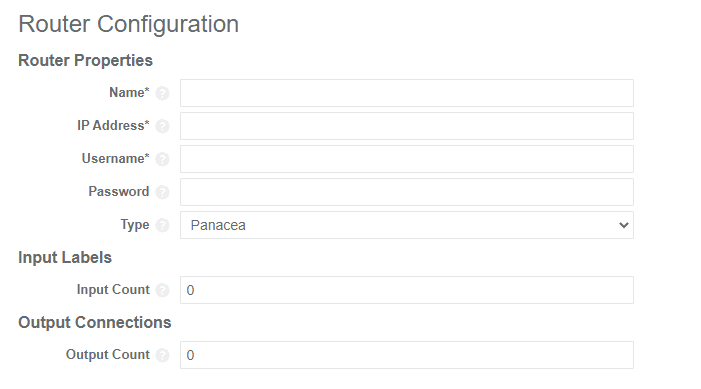Click the Input Count number box
This screenshot has height=389, width=701.
407,290
